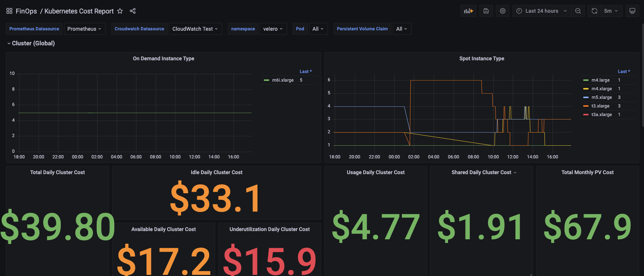
Task: Switch to TV display mode icon
Action: 632,11
